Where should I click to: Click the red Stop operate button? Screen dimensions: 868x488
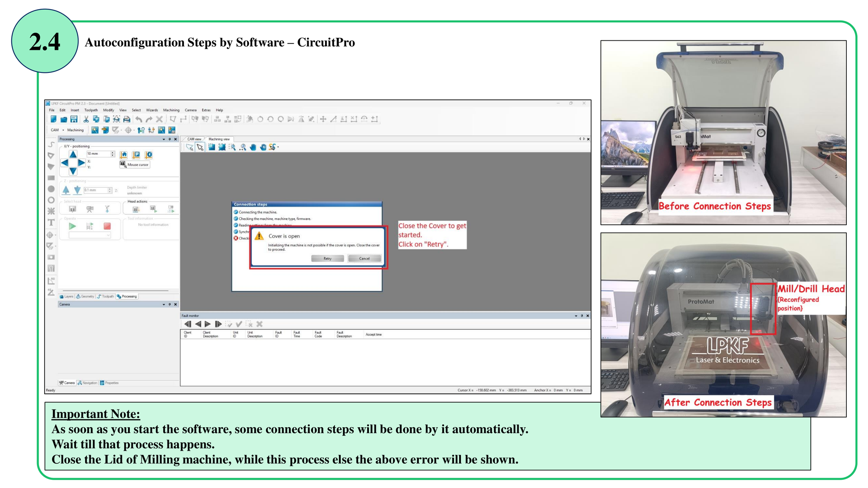click(107, 226)
